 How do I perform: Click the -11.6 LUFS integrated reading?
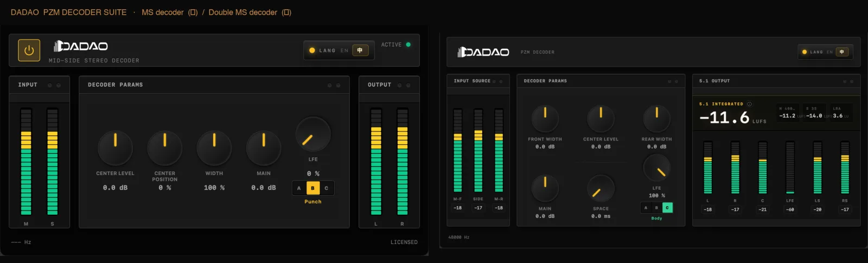[725, 117]
